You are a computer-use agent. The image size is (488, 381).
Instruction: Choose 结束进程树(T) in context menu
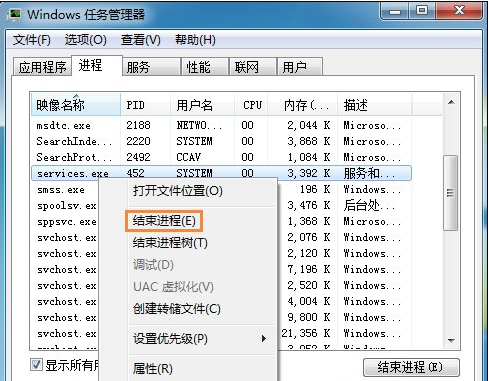coord(170,243)
